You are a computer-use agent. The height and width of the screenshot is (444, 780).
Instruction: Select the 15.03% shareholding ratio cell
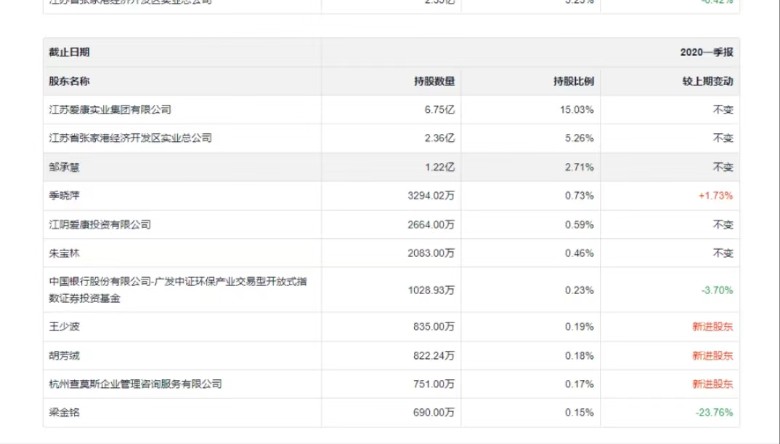pyautogui.click(x=580, y=109)
